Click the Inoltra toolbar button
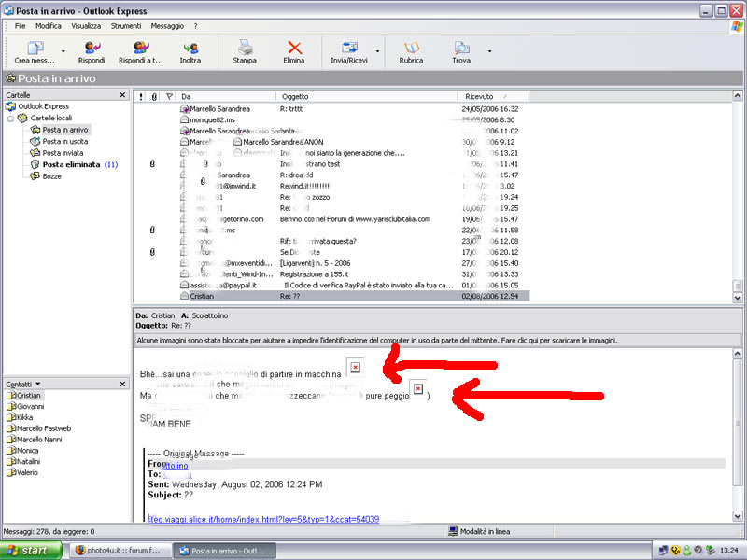 point(190,52)
